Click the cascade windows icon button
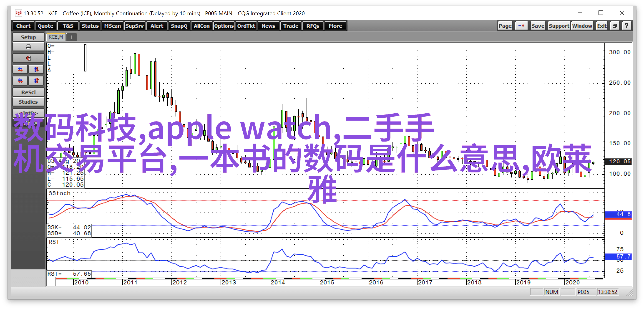Screen dimensions: 644x309 615,26
